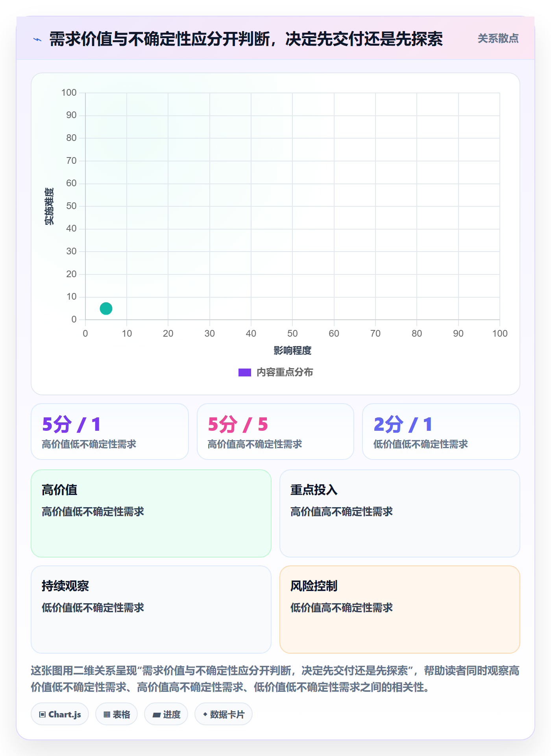
Task: Click the 表格 tag
Action: point(116,714)
